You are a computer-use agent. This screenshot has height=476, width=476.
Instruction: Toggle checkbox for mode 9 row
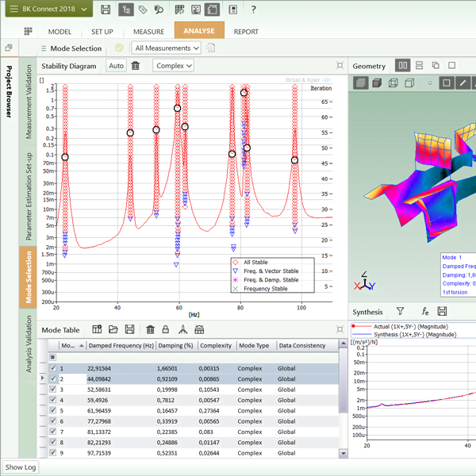tap(53, 453)
